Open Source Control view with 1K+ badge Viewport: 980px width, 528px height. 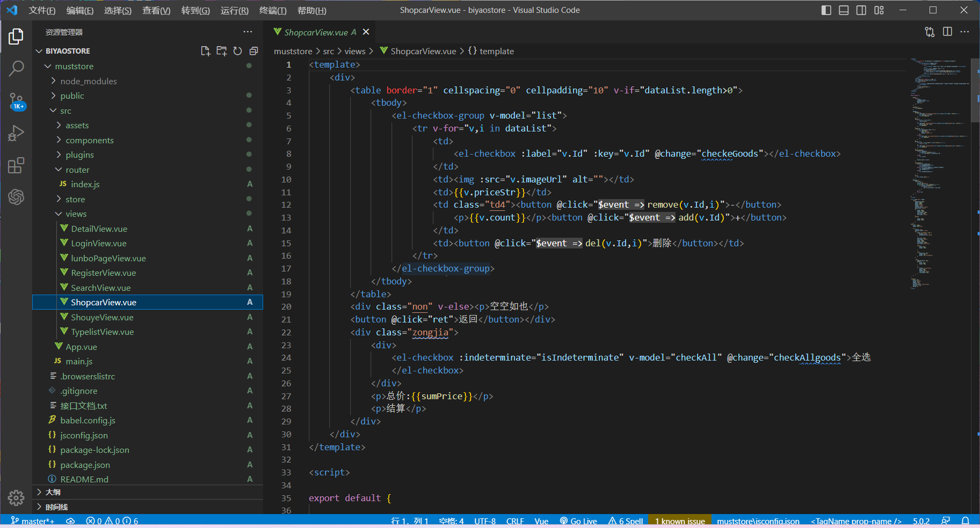coord(16,101)
